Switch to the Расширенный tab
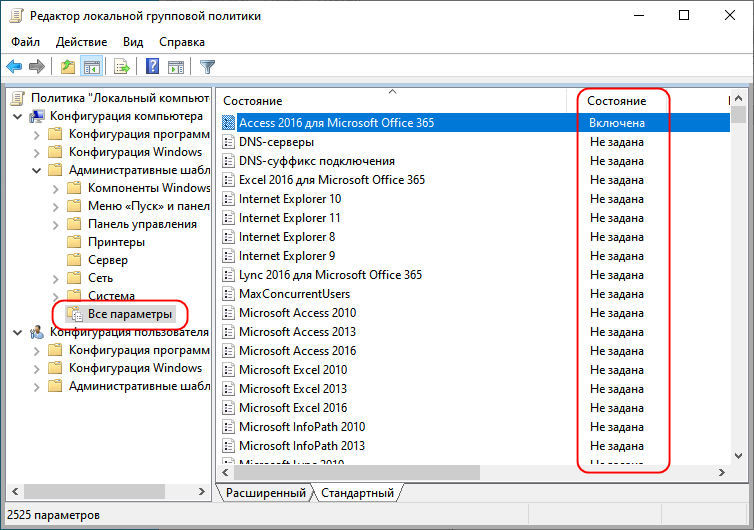 [x=265, y=493]
